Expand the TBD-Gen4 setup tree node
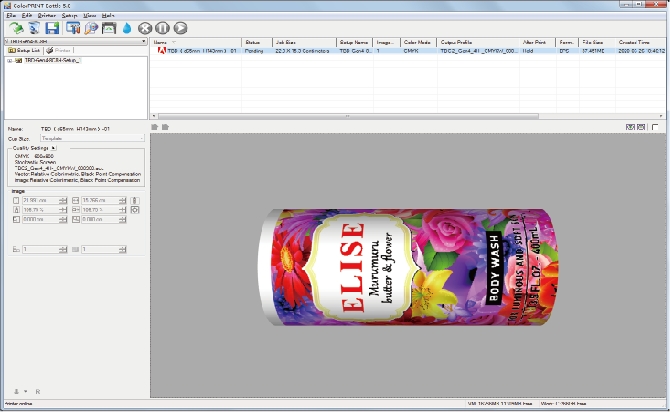This screenshot has width=670, height=412. click(9, 60)
